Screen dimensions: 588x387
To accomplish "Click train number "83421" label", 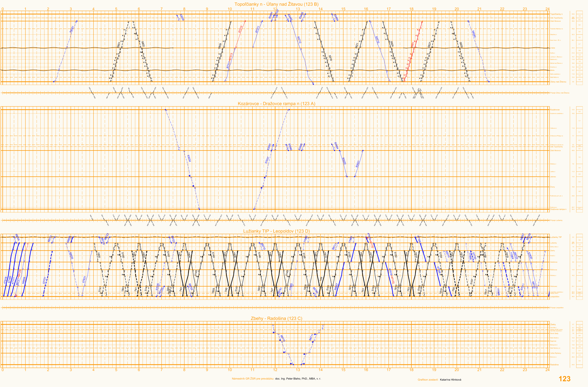I will coord(357,164).
